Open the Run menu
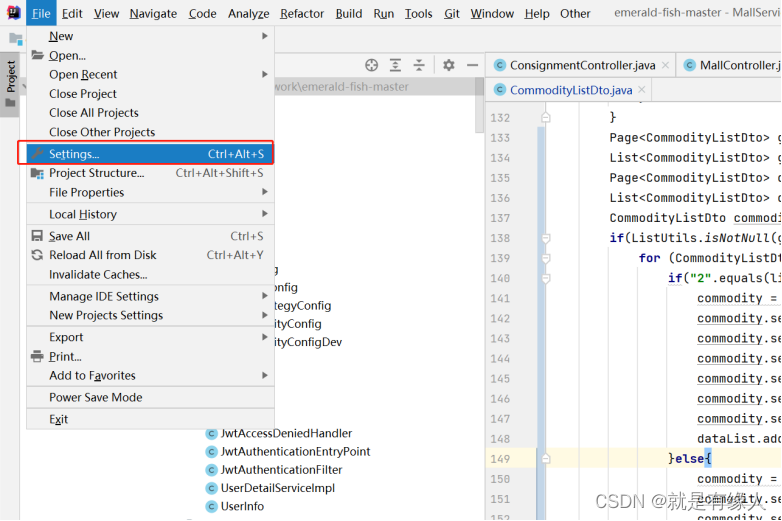This screenshot has width=782, height=521. click(x=384, y=13)
